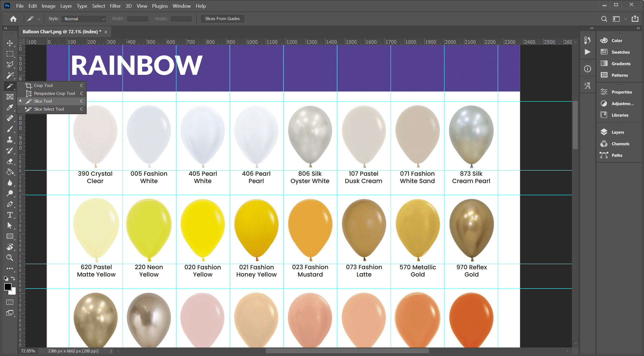644x356 pixels.
Task: Swap foreground and background colors
Action: click(13, 278)
